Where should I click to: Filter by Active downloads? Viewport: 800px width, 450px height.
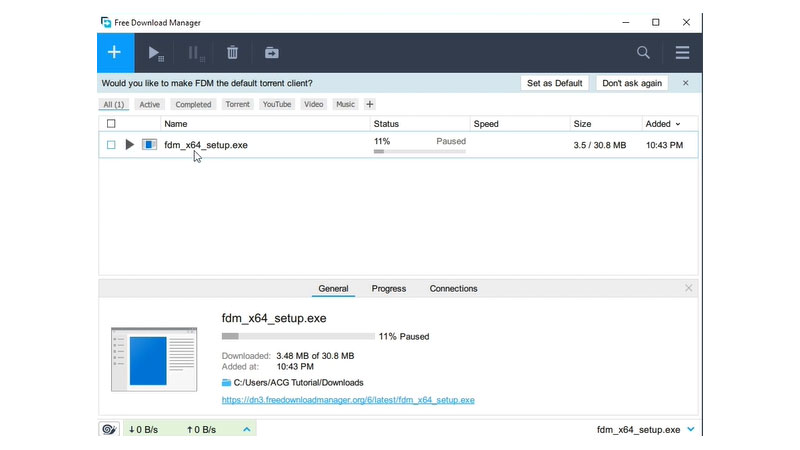pos(149,105)
